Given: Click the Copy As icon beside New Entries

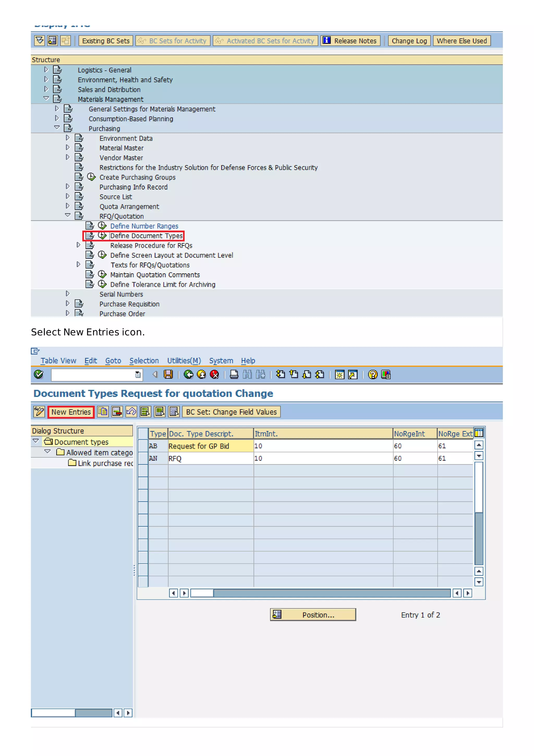Looking at the screenshot, I should 103,412.
